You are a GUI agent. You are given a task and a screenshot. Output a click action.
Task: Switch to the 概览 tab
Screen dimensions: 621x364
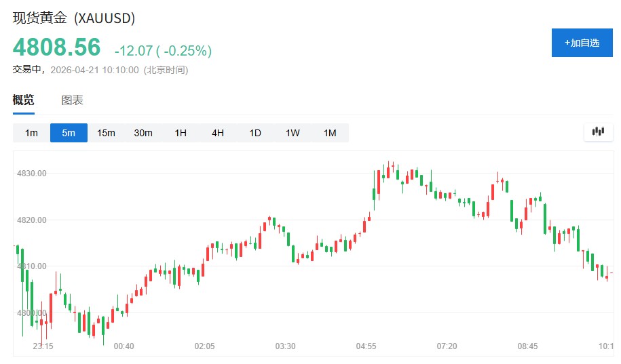pos(23,100)
